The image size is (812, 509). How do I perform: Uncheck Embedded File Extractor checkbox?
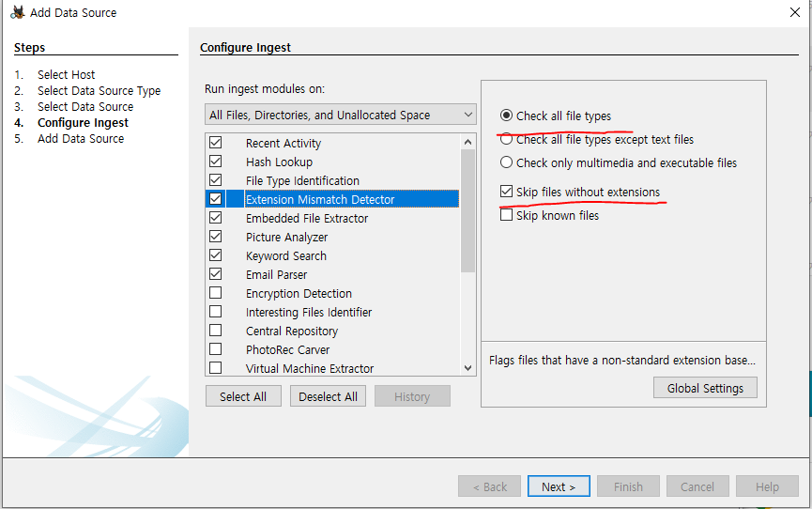click(x=215, y=218)
